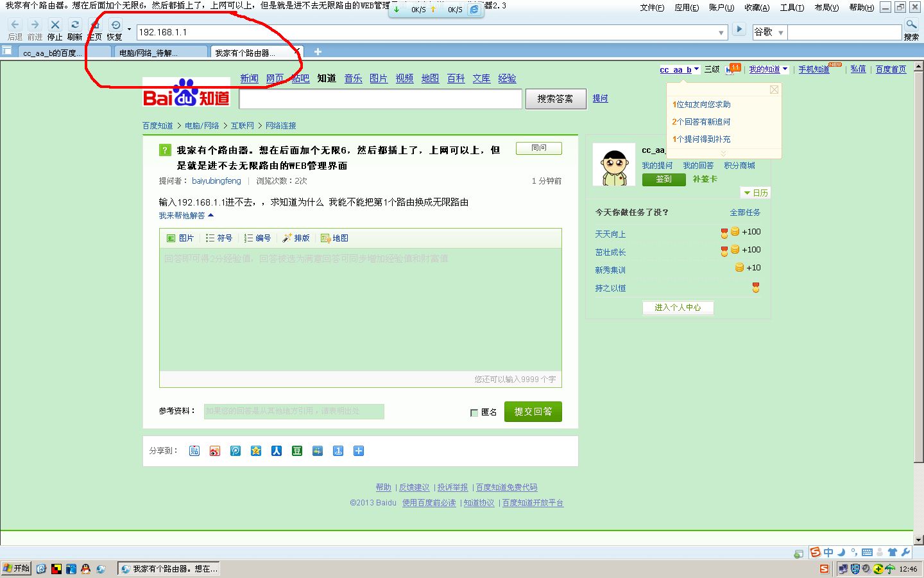Viewport: 924px width, 578px height.
Task: Switch to the cc_aa_b的百度 tab
Action: pyautogui.click(x=63, y=53)
